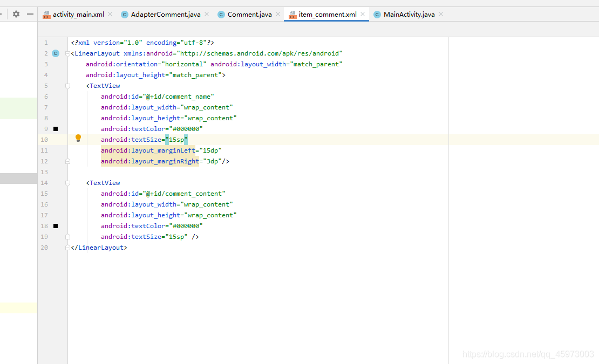
Task: Close the activity_main.xml tab
Action: click(110, 14)
